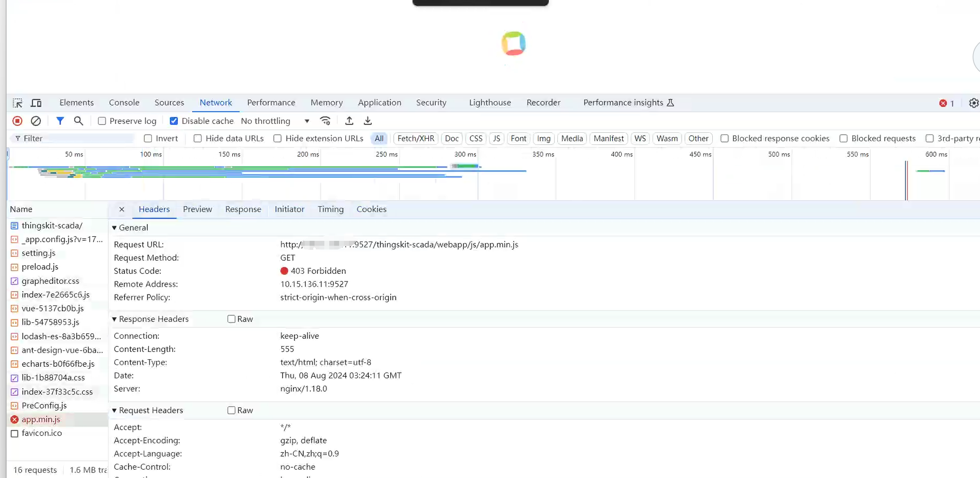Enable the Preserve log checkbox

[102, 121]
